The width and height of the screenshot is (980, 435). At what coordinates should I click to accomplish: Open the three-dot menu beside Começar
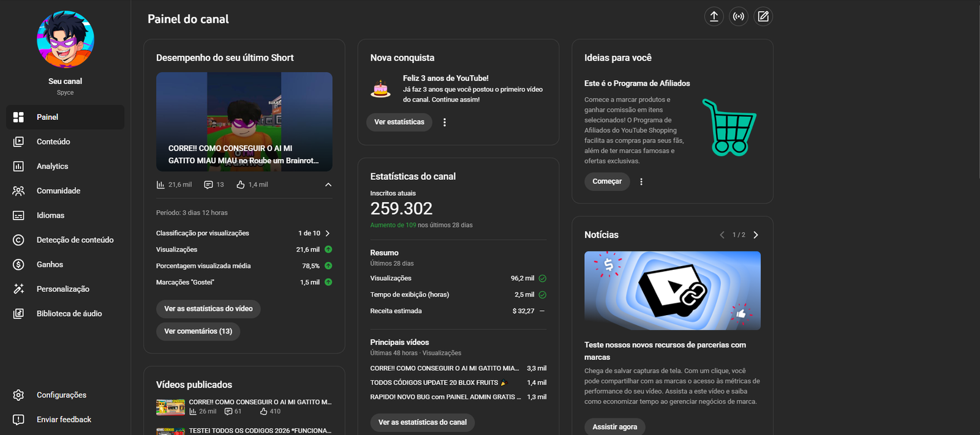pyautogui.click(x=641, y=182)
